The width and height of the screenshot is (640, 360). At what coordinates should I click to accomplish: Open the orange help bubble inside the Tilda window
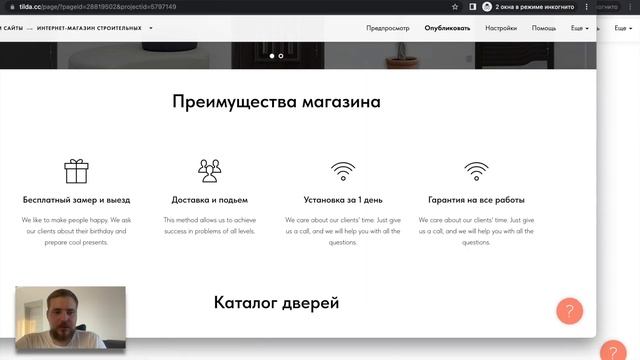coord(569,311)
